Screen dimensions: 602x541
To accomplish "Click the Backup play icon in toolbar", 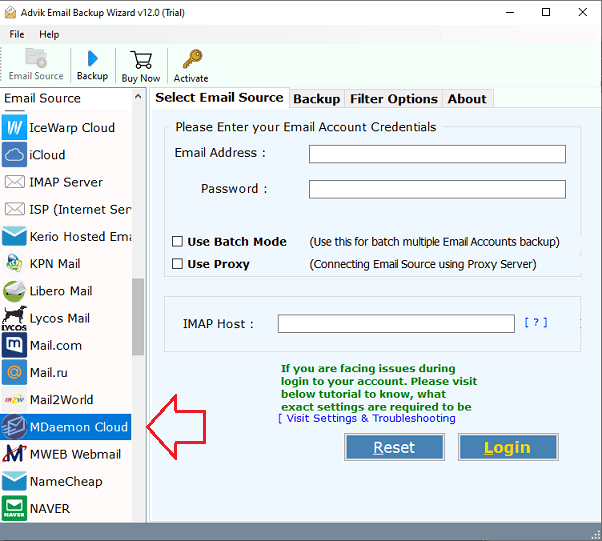I will pyautogui.click(x=92, y=59).
